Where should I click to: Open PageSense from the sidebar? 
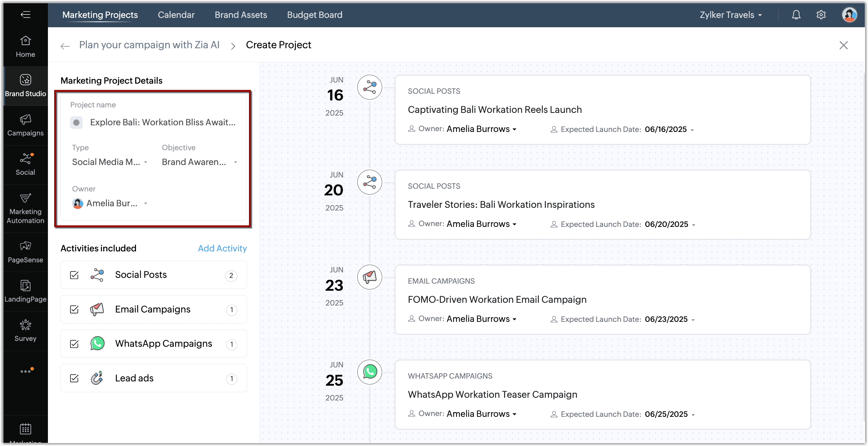click(25, 252)
